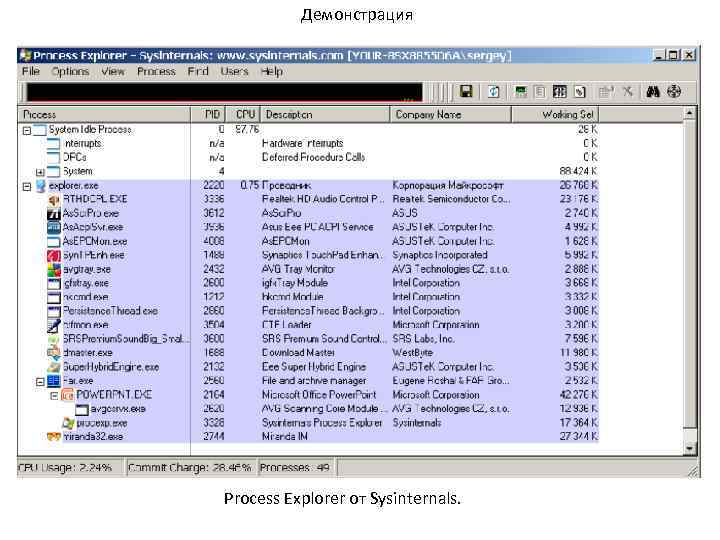Click the explorer.exe process icon
Image resolution: width=720 pixels, height=540 pixels.
click(41, 186)
